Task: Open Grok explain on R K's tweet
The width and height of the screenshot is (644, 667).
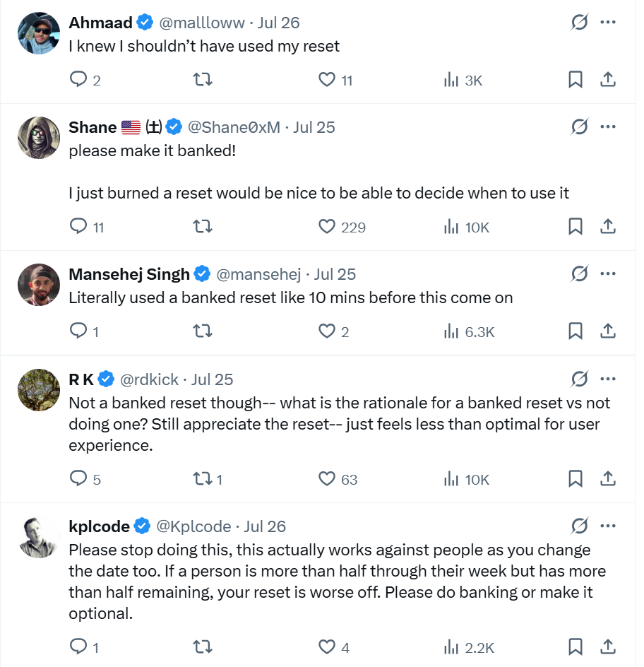Action: 579,379
